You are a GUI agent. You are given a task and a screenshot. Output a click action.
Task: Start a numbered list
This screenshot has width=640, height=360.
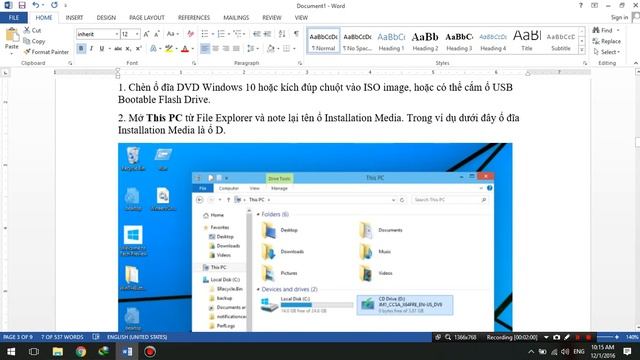point(221,34)
